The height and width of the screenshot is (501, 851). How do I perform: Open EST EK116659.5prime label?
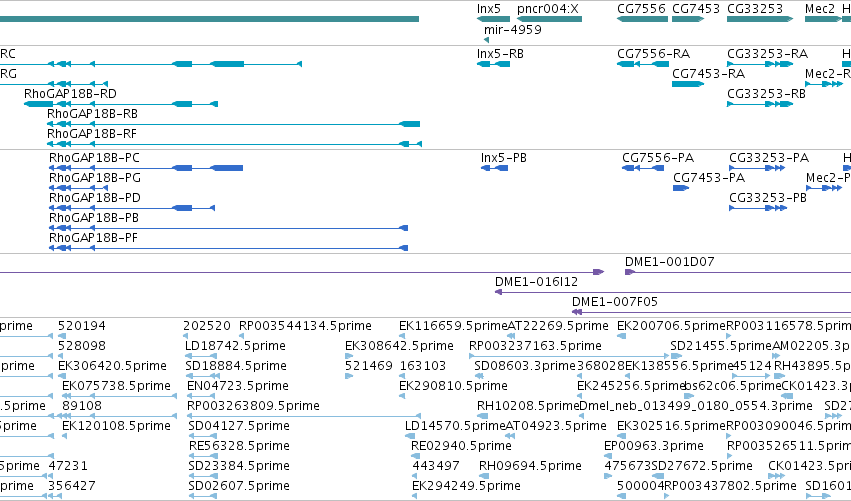[453, 326]
